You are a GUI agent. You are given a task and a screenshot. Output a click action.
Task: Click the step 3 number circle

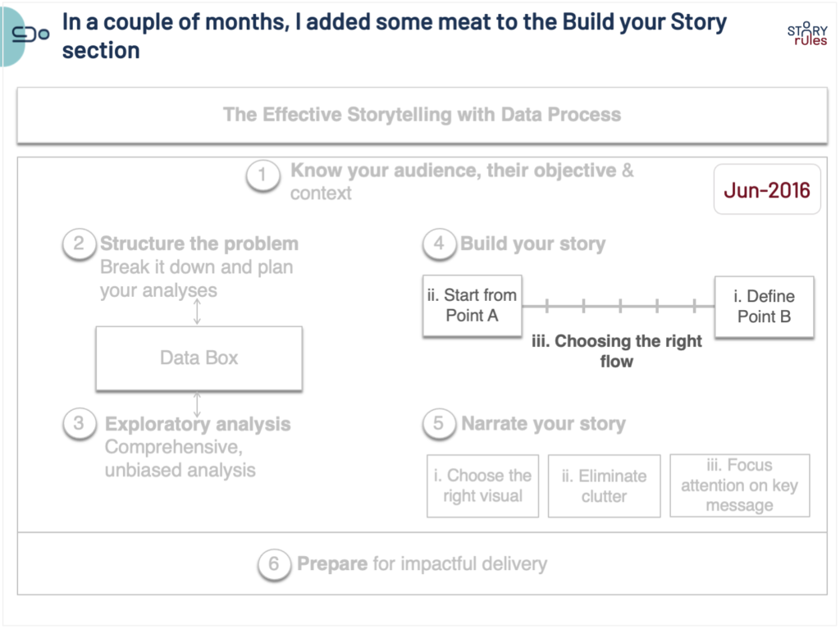79,424
